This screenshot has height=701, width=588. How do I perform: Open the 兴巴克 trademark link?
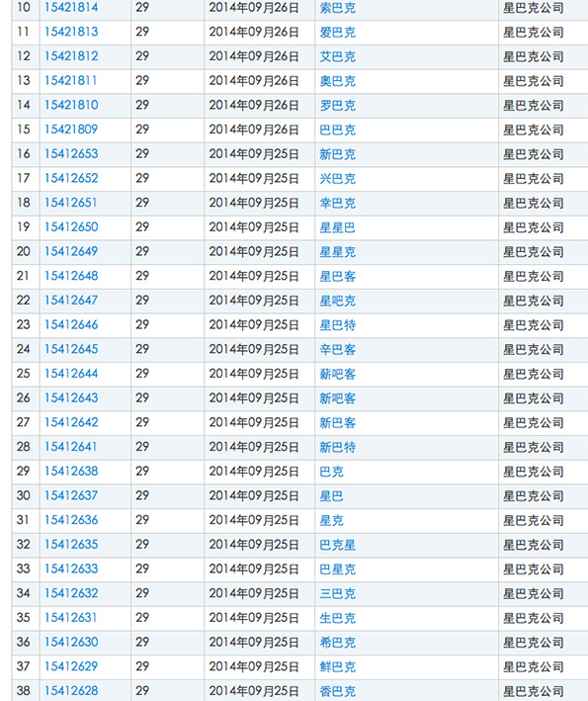[337, 178]
